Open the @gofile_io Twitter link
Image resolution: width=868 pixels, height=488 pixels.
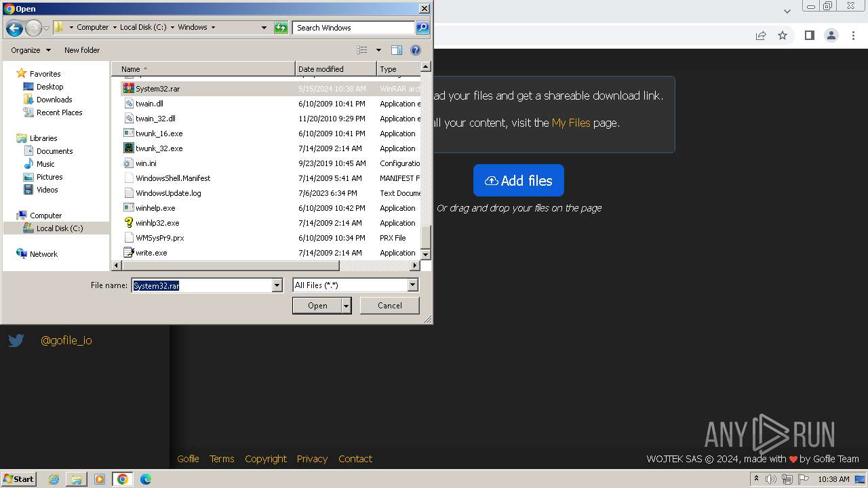coord(66,340)
